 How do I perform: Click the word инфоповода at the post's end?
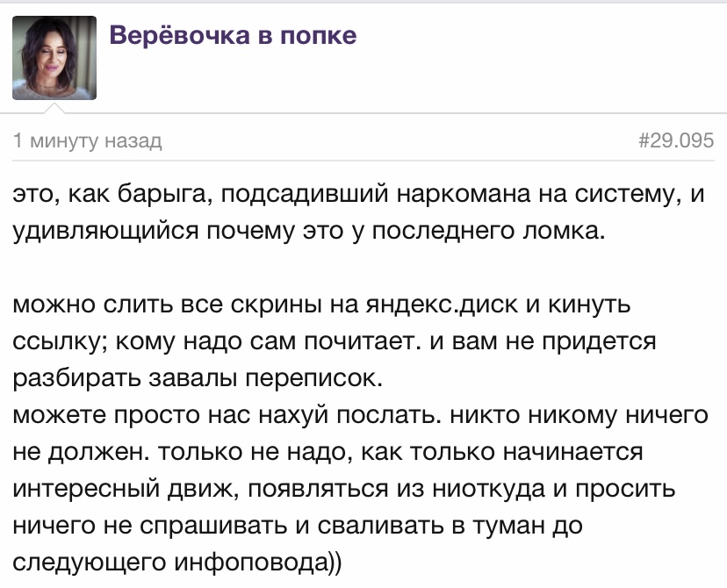click(x=250, y=563)
